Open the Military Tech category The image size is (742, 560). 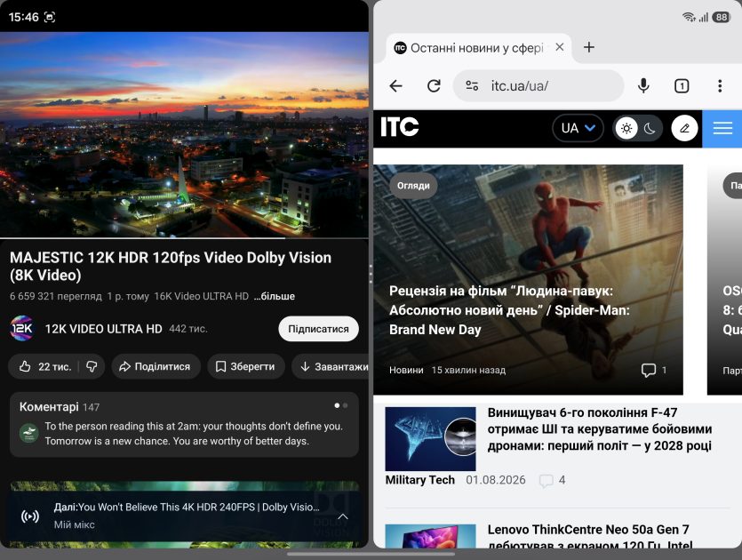tap(419, 480)
